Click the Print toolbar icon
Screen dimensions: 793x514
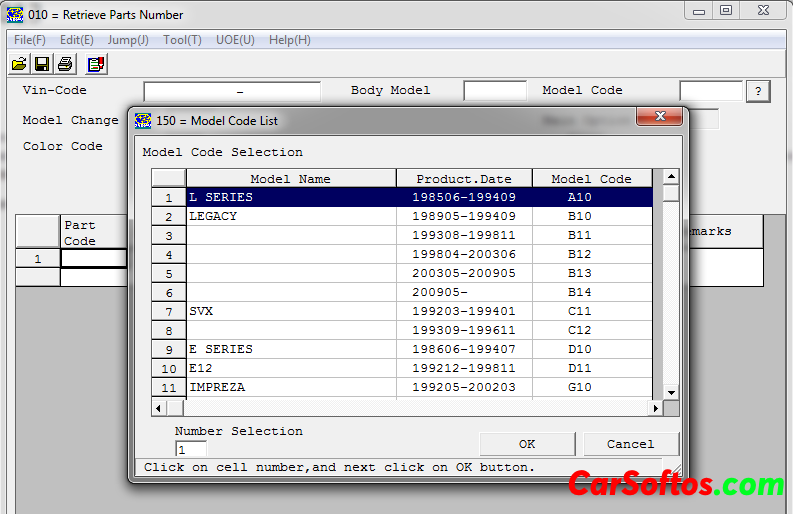(x=65, y=64)
